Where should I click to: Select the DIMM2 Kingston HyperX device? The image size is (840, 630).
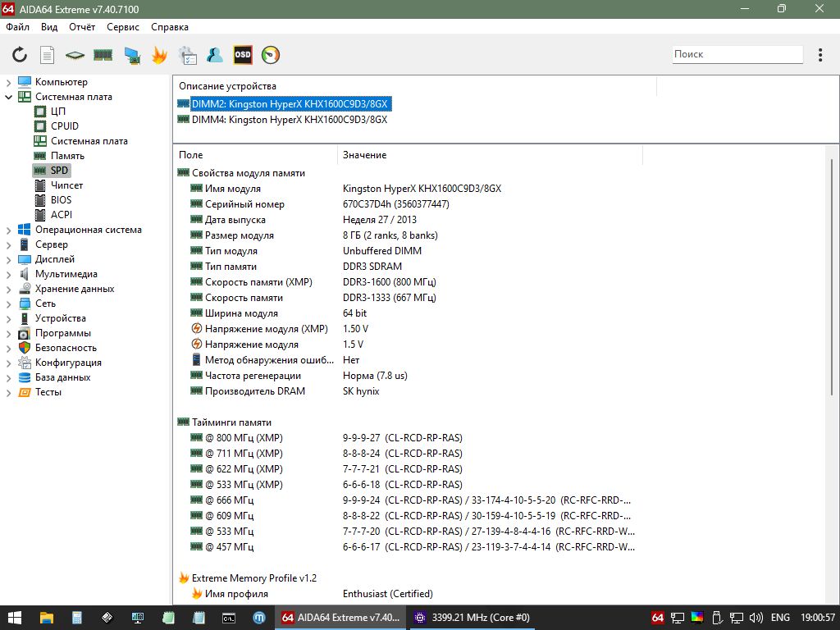point(290,104)
